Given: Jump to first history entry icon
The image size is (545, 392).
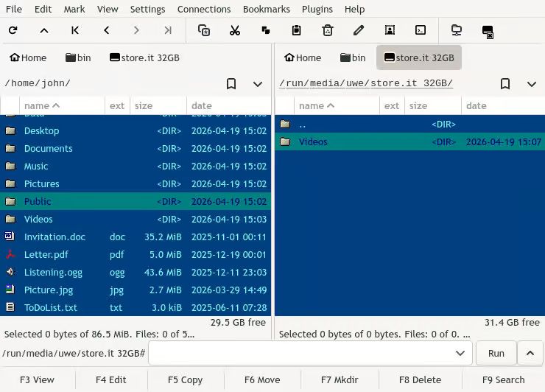Looking at the screenshot, I should tap(74, 30).
